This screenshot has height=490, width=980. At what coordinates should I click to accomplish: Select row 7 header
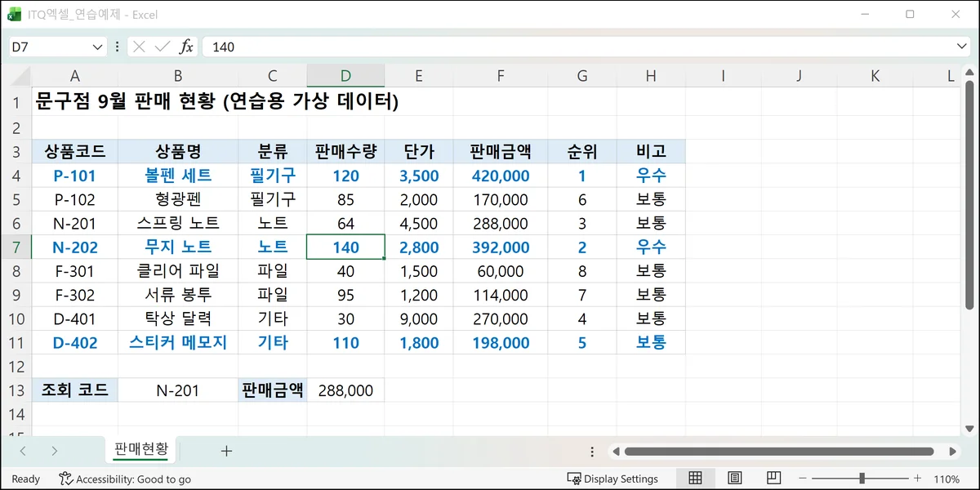tap(16, 247)
